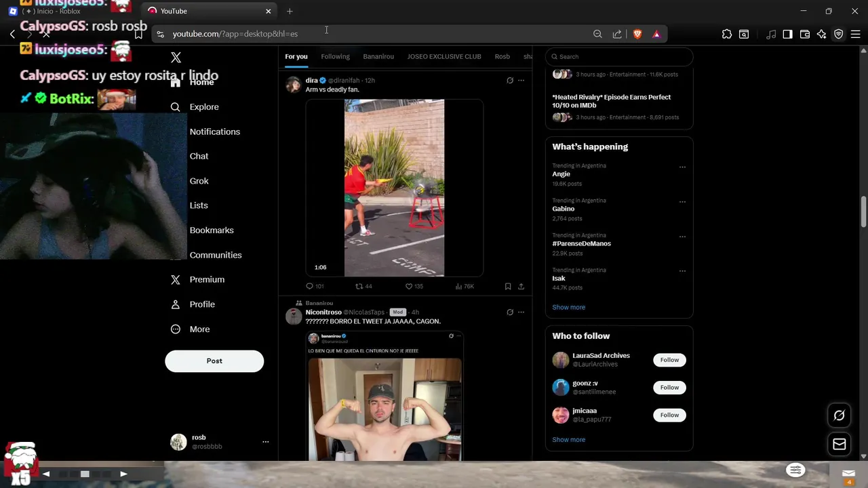Click the X Search input field
Viewport: 868px width, 488px height.
619,57
